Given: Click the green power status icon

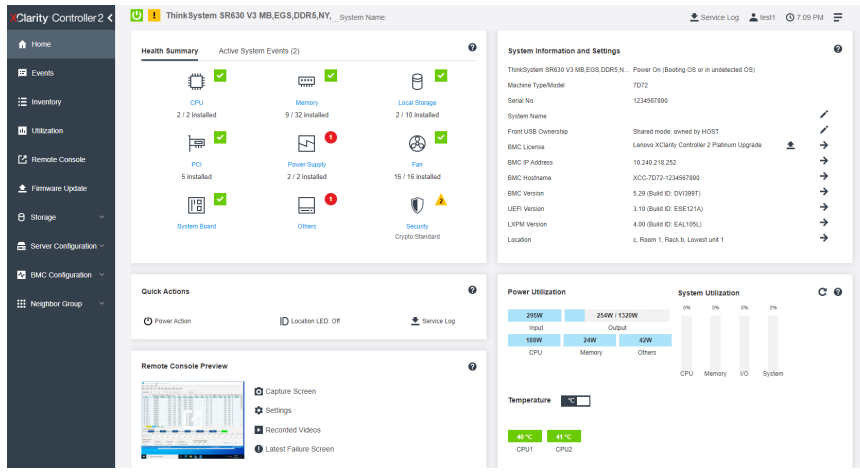Looking at the screenshot, I should coord(137,15).
